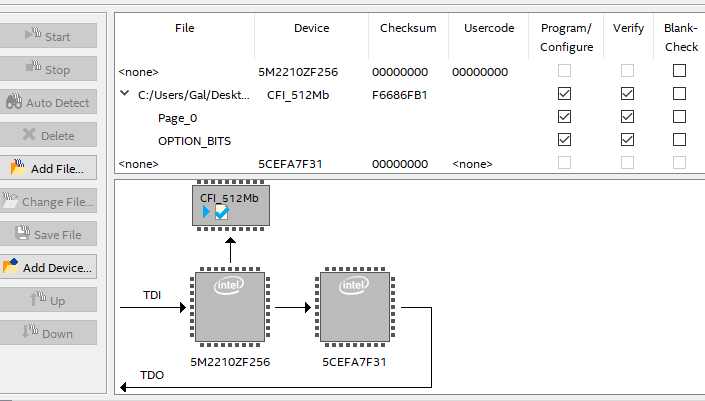The height and width of the screenshot is (401, 705).
Task: Enable Blank-Check for the 5M2210ZF256 row
Action: [x=679, y=71]
